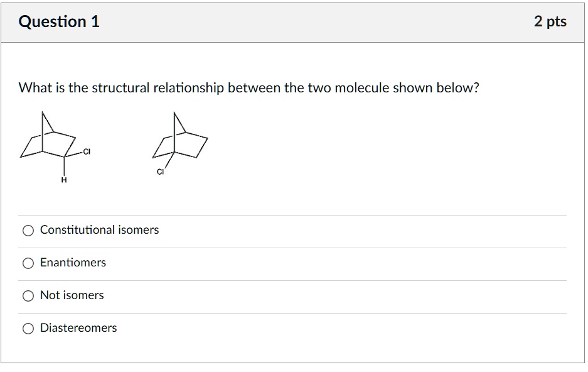Click the Cl label on the right molecule
This screenshot has height=372, width=588.
point(161,170)
